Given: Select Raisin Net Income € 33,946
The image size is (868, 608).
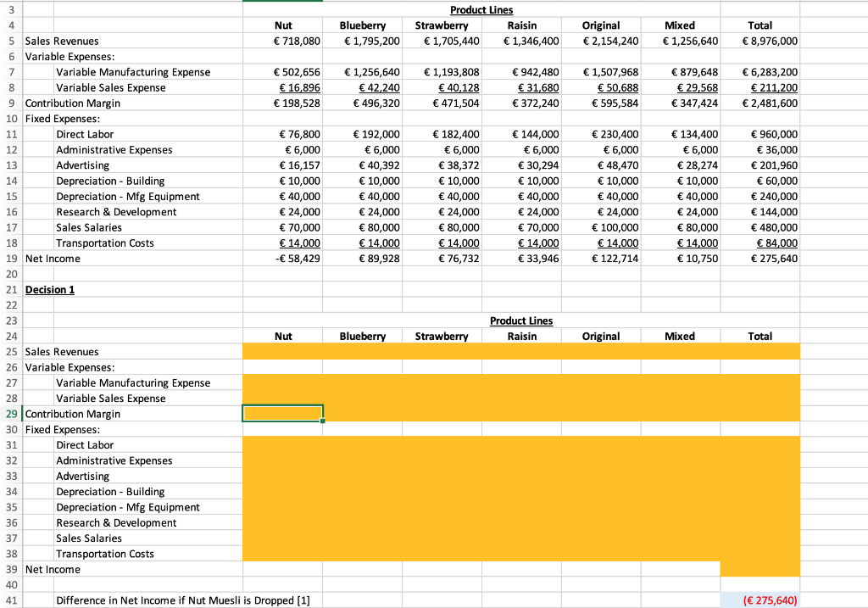Looking at the screenshot, I should pyautogui.click(x=521, y=258).
